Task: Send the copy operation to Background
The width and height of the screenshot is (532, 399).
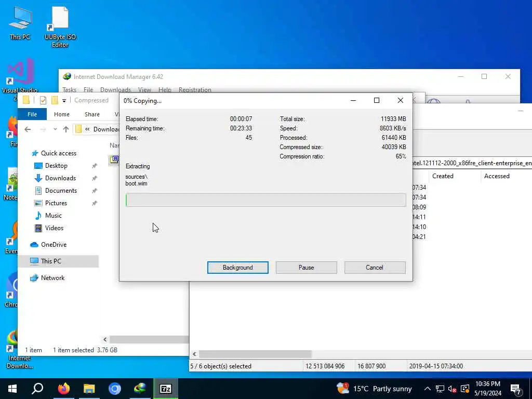Action: tap(237, 268)
